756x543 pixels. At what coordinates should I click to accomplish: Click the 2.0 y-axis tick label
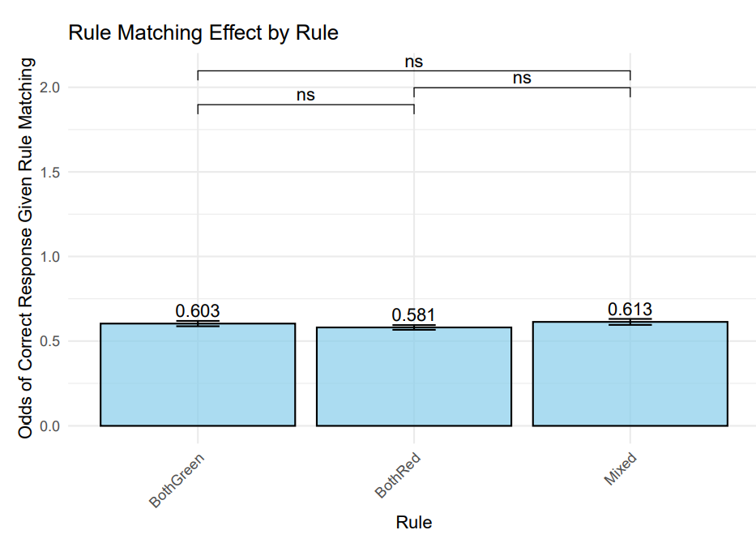tap(49, 88)
